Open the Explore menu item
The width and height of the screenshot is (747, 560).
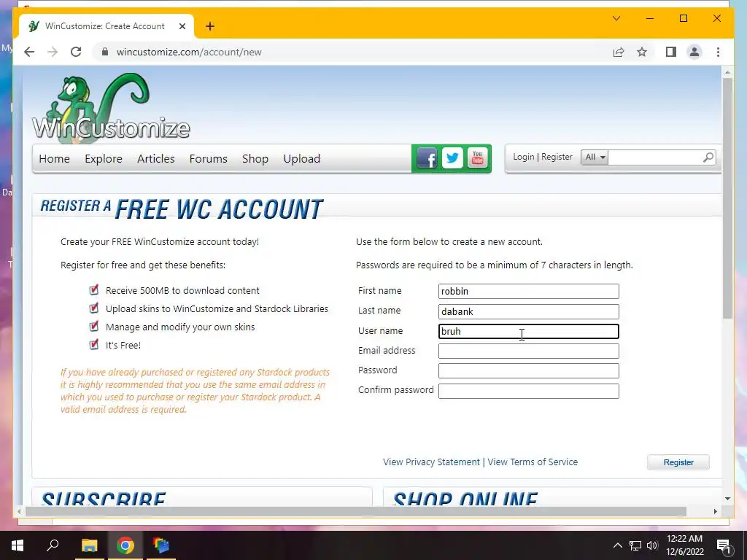(104, 158)
